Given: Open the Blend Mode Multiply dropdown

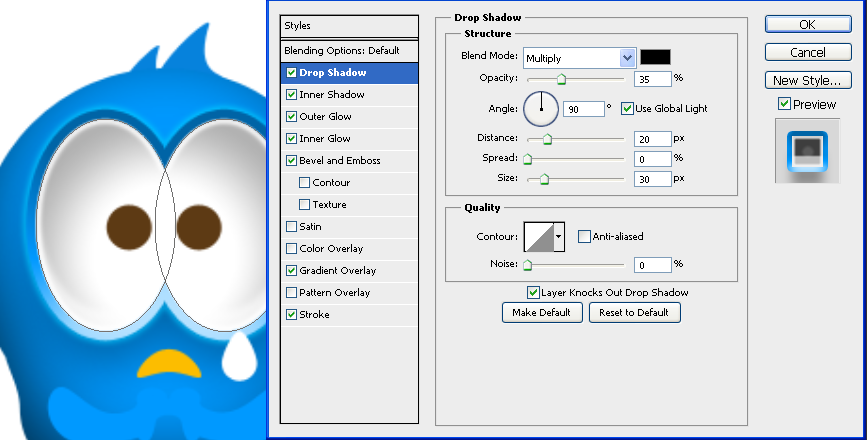Looking at the screenshot, I should [x=579, y=58].
